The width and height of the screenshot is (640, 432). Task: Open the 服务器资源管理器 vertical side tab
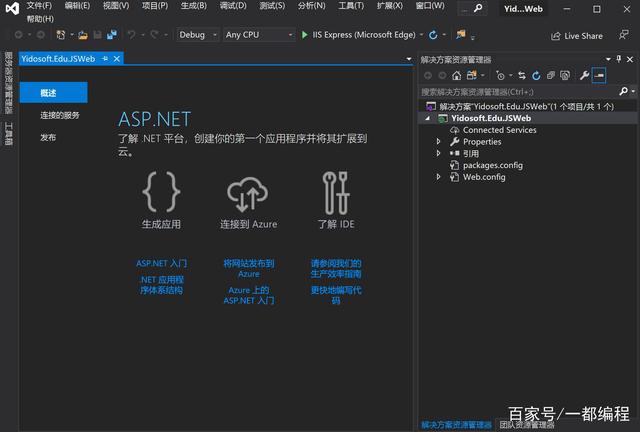(9, 83)
